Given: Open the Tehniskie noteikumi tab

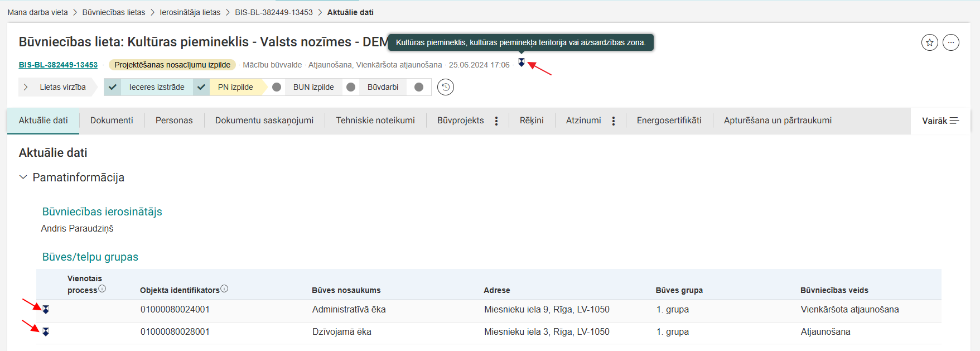Looking at the screenshot, I should pyautogui.click(x=375, y=121).
